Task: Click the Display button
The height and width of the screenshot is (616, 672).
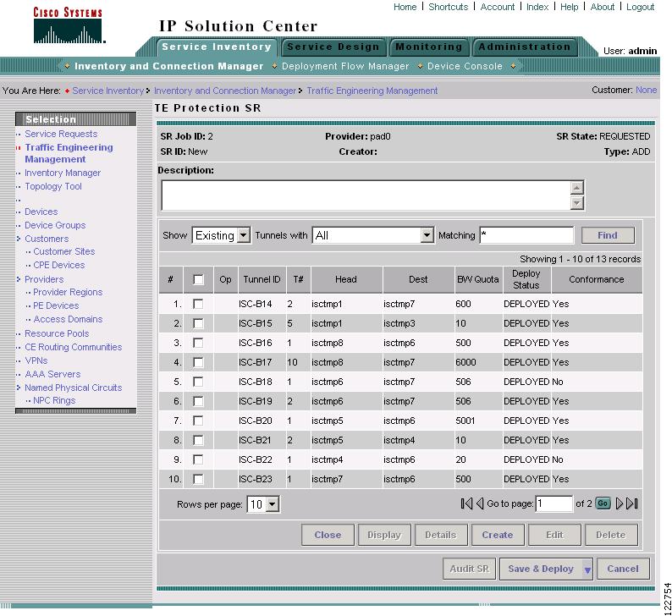Action: [384, 535]
